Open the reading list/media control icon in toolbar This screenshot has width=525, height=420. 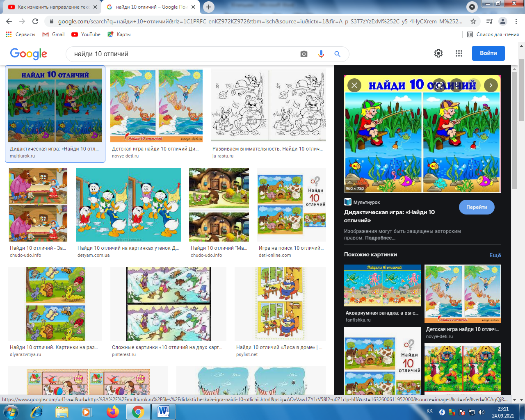point(489,21)
